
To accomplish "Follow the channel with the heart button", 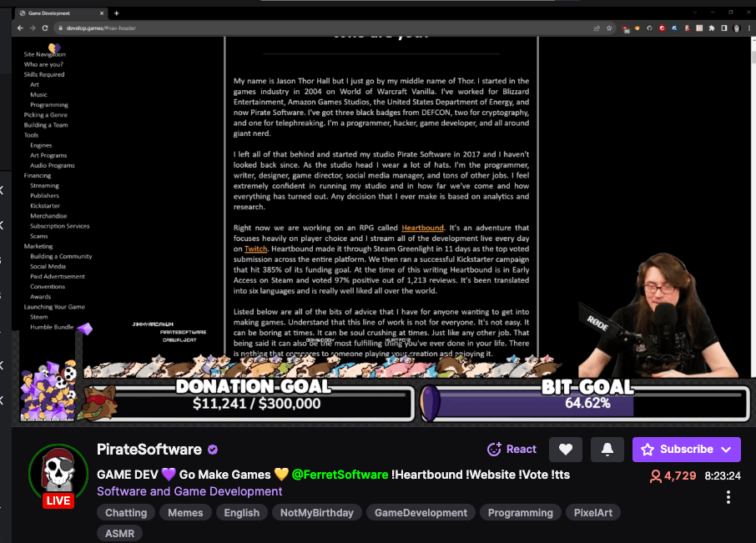I will (x=566, y=449).
